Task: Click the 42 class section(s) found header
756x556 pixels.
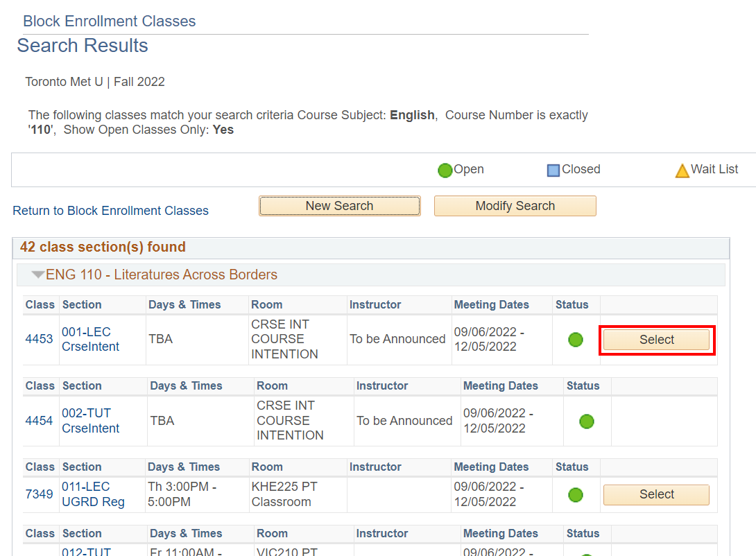Action: (103, 247)
